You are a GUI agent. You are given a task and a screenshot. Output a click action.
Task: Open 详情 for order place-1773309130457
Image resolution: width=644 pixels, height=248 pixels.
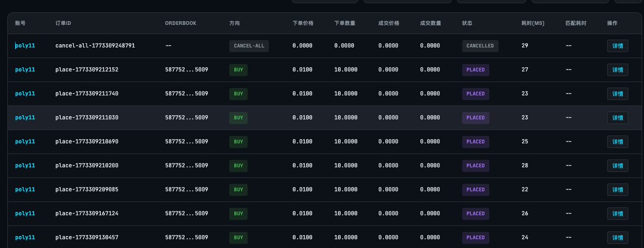pos(617,238)
